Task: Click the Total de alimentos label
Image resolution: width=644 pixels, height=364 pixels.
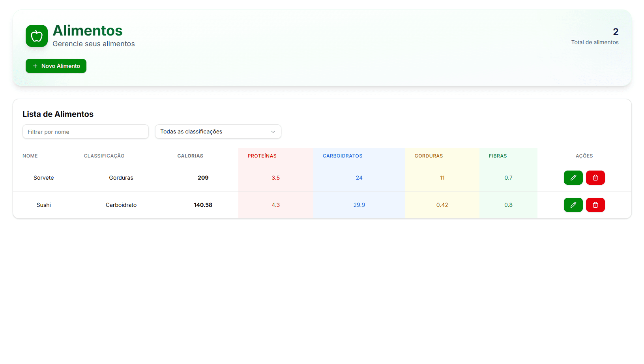Action: 595,42
